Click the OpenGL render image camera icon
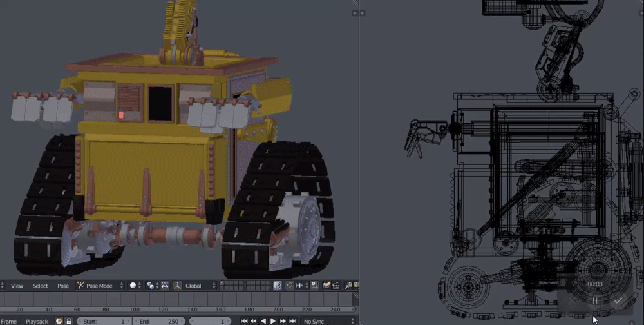 327,286
